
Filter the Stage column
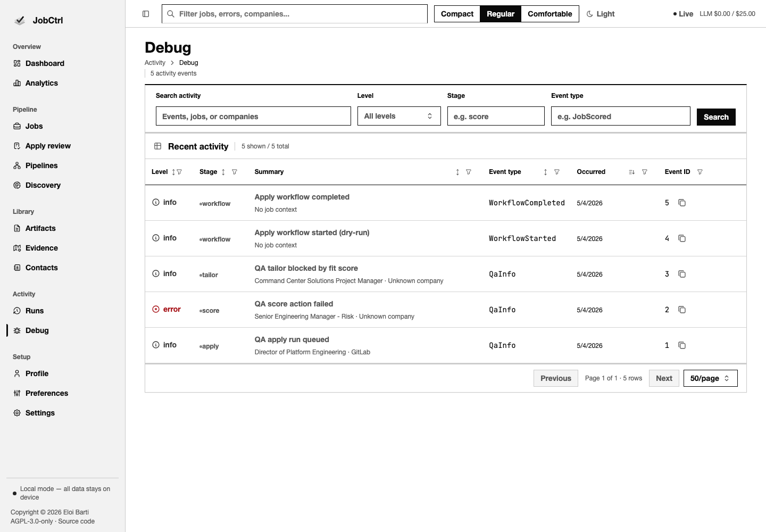tap(235, 172)
